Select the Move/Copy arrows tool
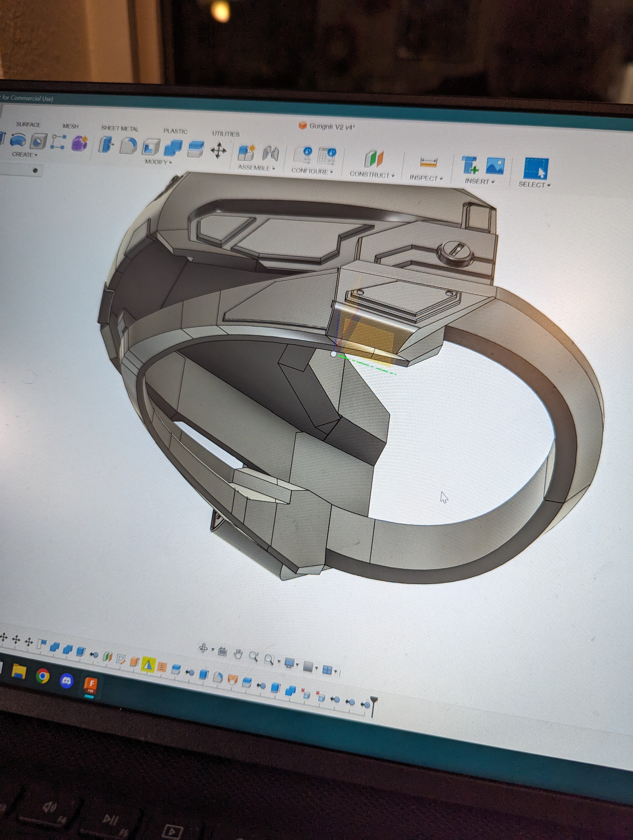The width and height of the screenshot is (633, 840). click(218, 151)
